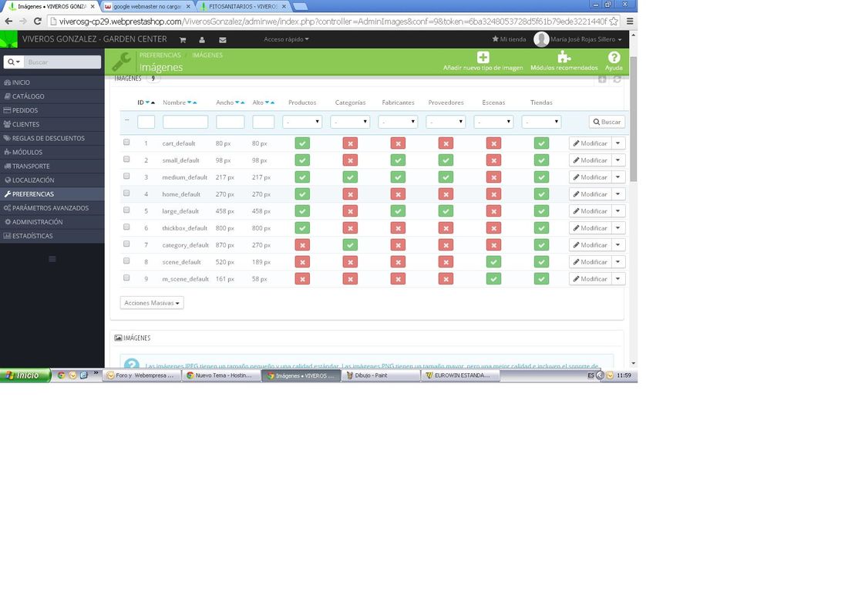Open the Chrome hamburger menu
The width and height of the screenshot is (848, 616).
[630, 21]
